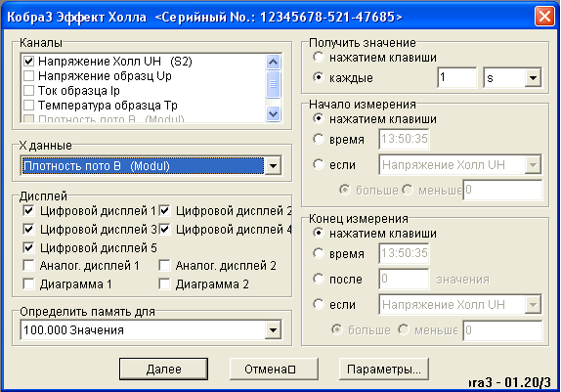This screenshot has height=392, width=561.
Task: Select end measurement если radio
Action: click(319, 304)
